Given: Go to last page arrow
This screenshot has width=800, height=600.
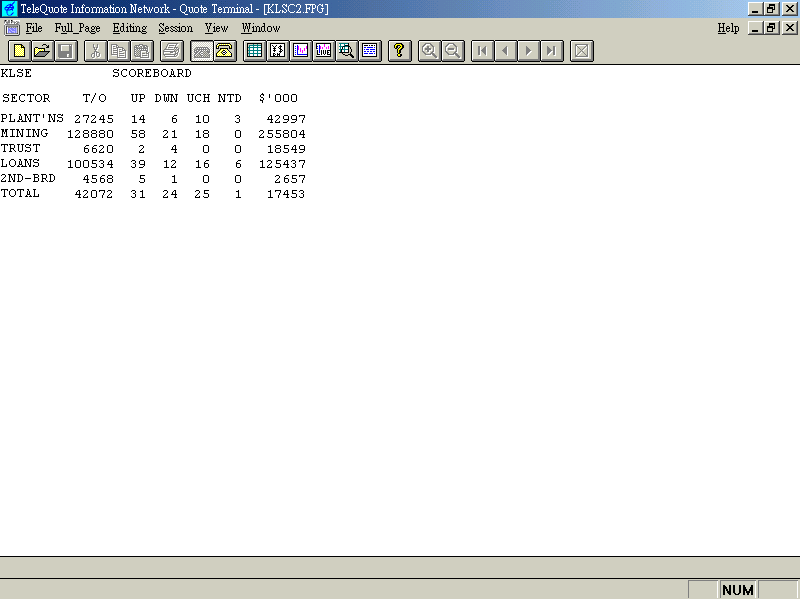Looking at the screenshot, I should 552,51.
